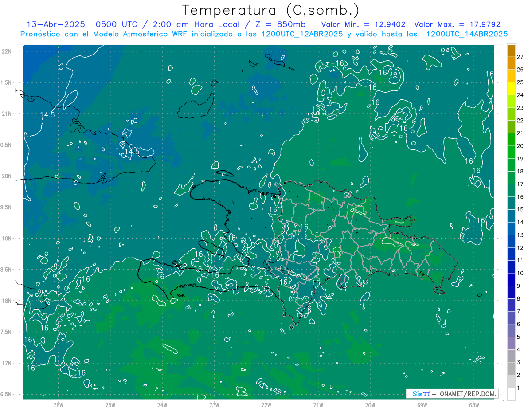
Task: Click the legend scale value "4"
Action: (519, 349)
